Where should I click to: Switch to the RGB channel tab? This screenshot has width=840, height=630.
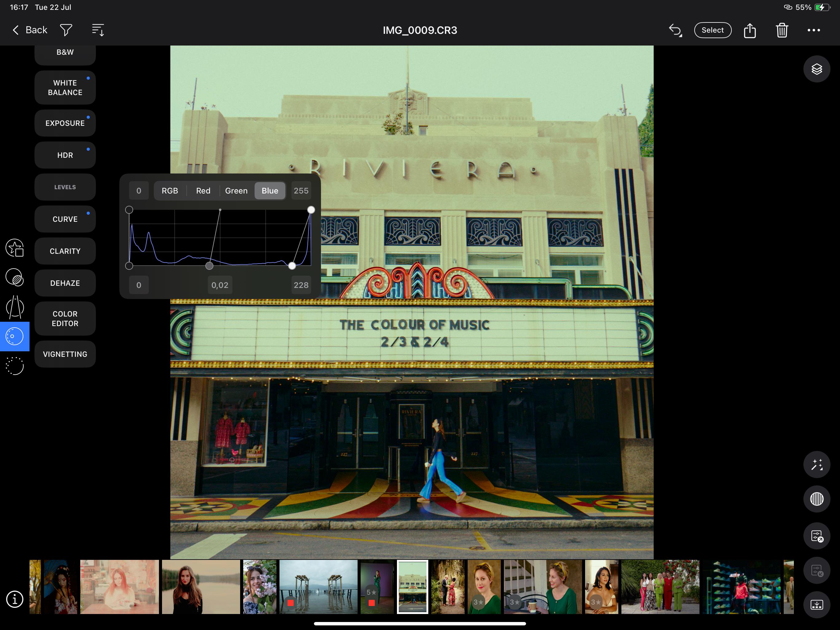[x=170, y=191]
